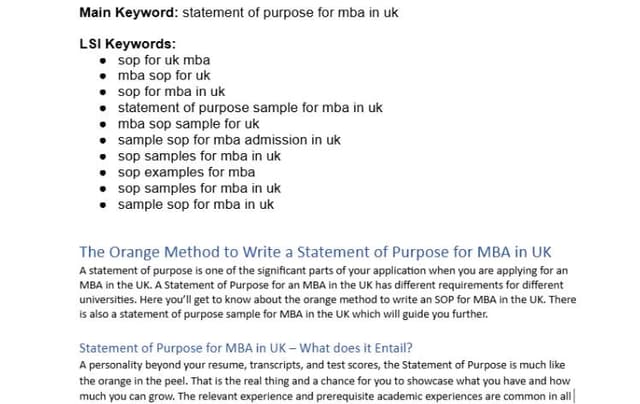
Task: Click last bullet 'sample sop for mba in uk'
Action: pyautogui.click(x=196, y=204)
